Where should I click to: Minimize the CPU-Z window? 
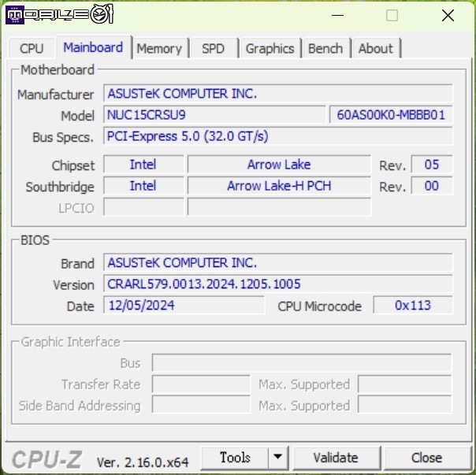tap(337, 15)
